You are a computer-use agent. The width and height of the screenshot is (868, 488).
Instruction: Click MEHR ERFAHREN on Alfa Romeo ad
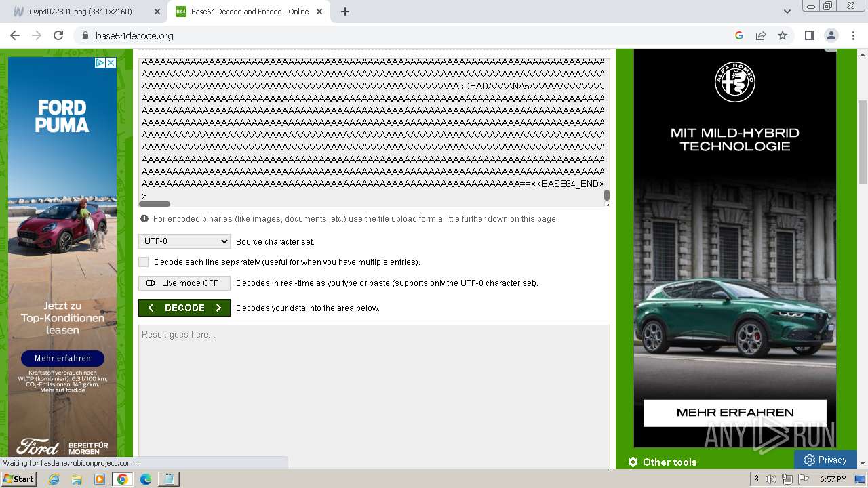pos(735,413)
